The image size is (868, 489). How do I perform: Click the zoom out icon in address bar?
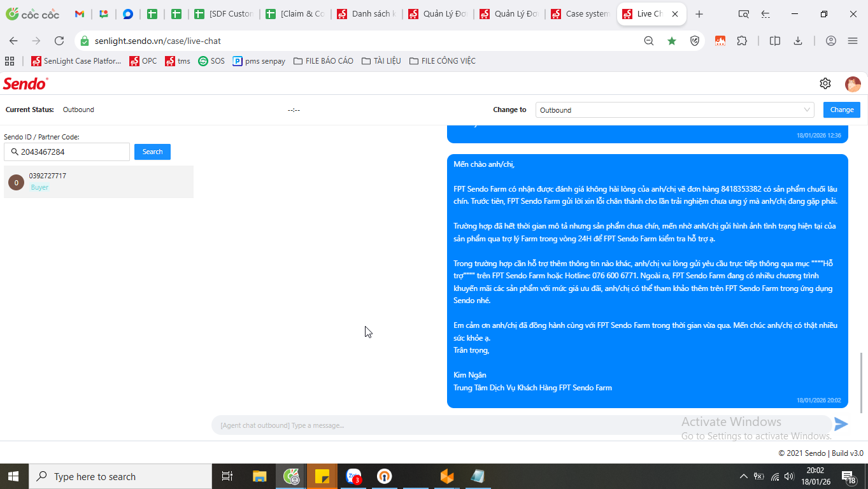(648, 41)
